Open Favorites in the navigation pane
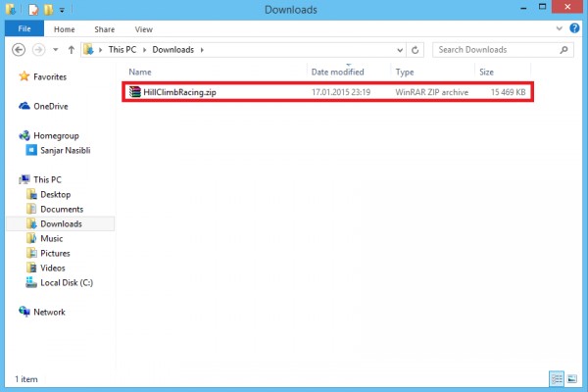Viewport: 588px width, 392px height. pyautogui.click(x=50, y=76)
